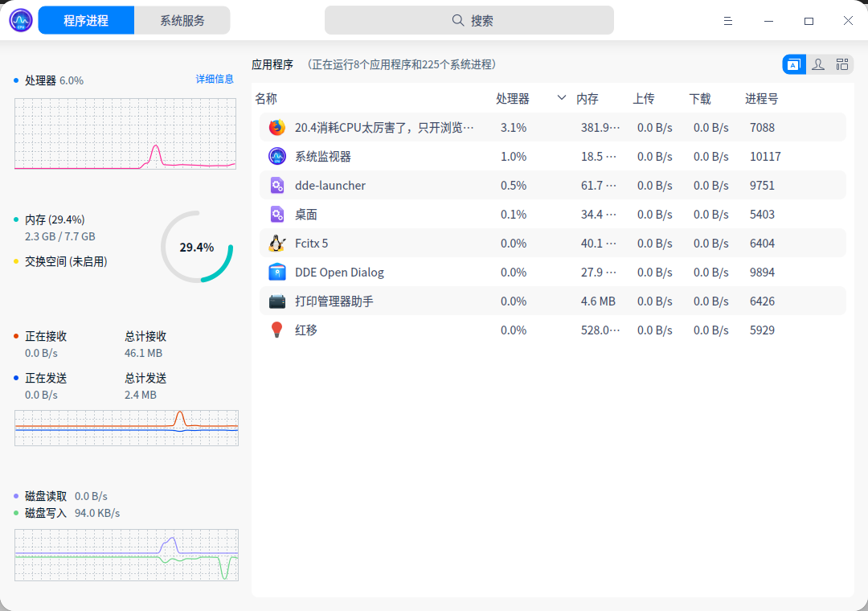Click the DDE Open Dialog icon
The image size is (868, 611).
277,272
